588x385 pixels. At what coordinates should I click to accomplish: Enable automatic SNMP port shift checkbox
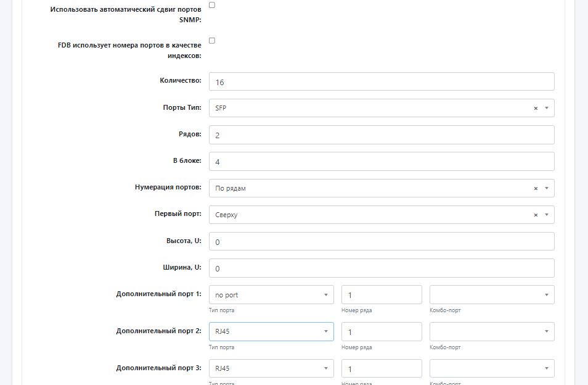212,5
